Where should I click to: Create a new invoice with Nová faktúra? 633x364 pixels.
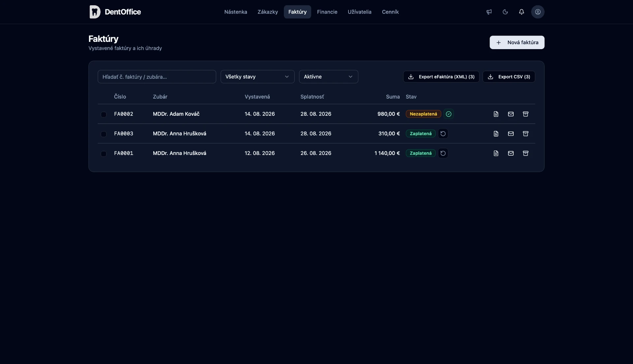click(517, 43)
